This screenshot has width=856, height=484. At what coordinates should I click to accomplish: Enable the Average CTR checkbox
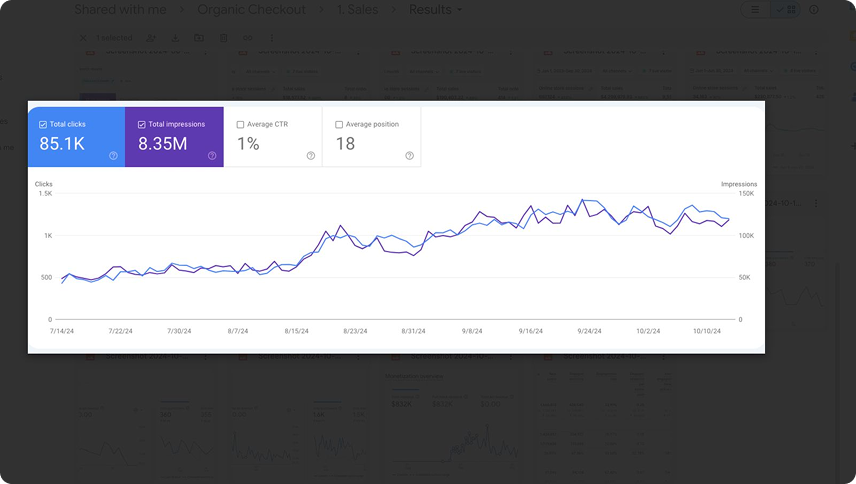pyautogui.click(x=241, y=125)
